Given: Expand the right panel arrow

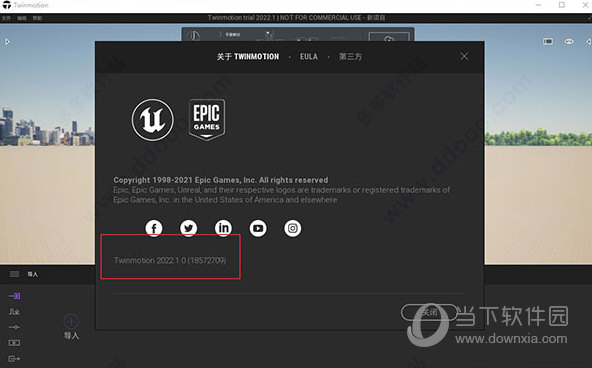Looking at the screenshot, I should pos(589,42).
